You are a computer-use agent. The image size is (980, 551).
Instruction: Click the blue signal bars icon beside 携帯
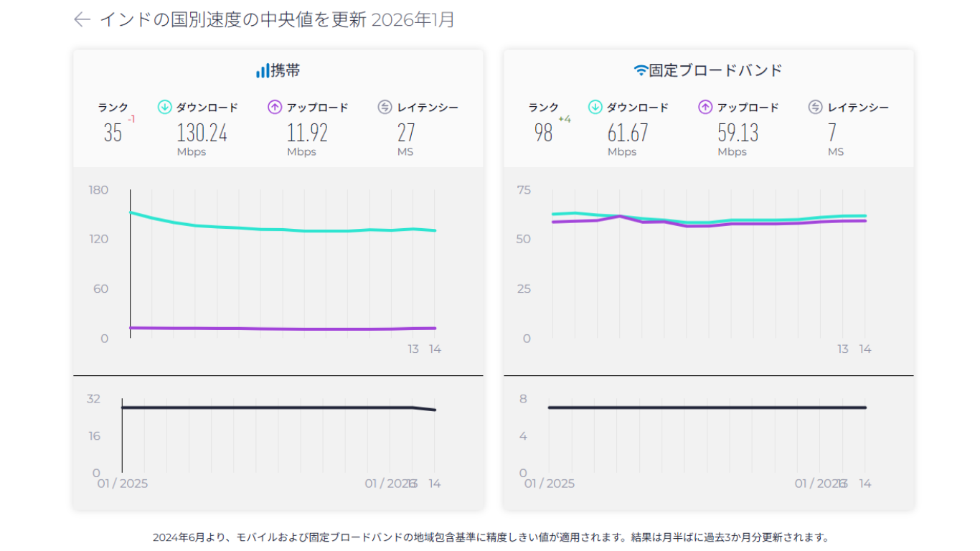[x=261, y=70]
